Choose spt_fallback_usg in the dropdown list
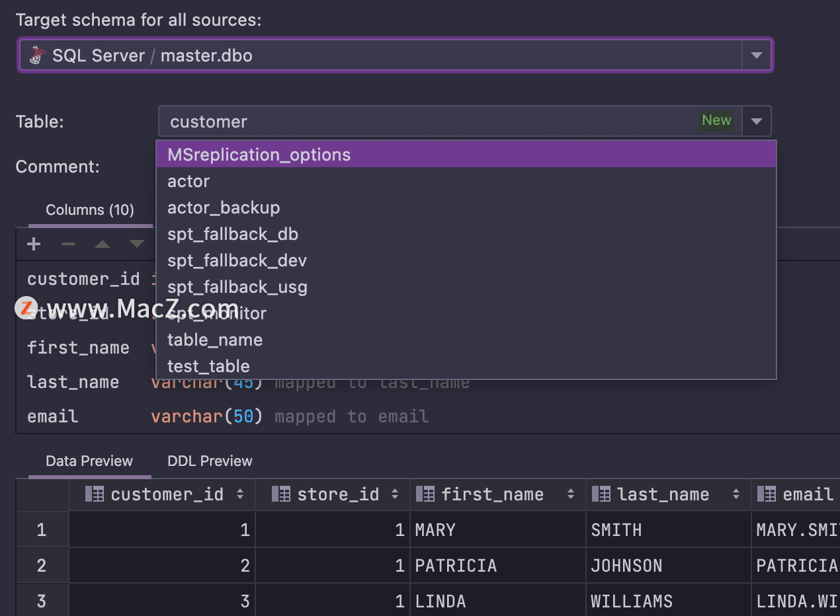The height and width of the screenshot is (616, 840). tap(466, 287)
